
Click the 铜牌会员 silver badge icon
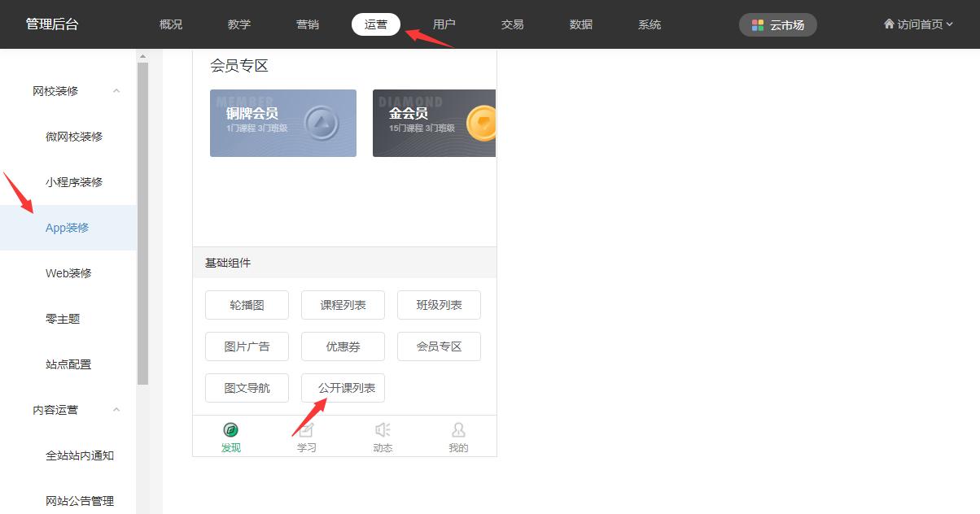[x=321, y=124]
